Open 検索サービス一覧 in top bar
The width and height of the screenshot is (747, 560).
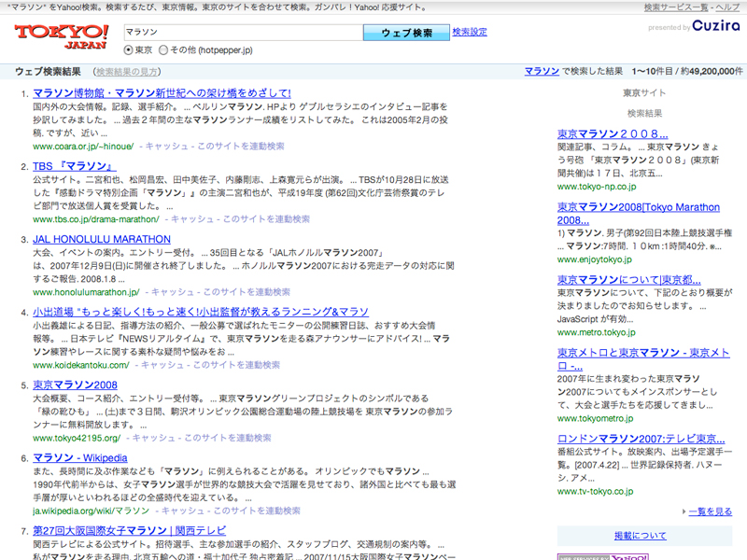[x=675, y=7]
